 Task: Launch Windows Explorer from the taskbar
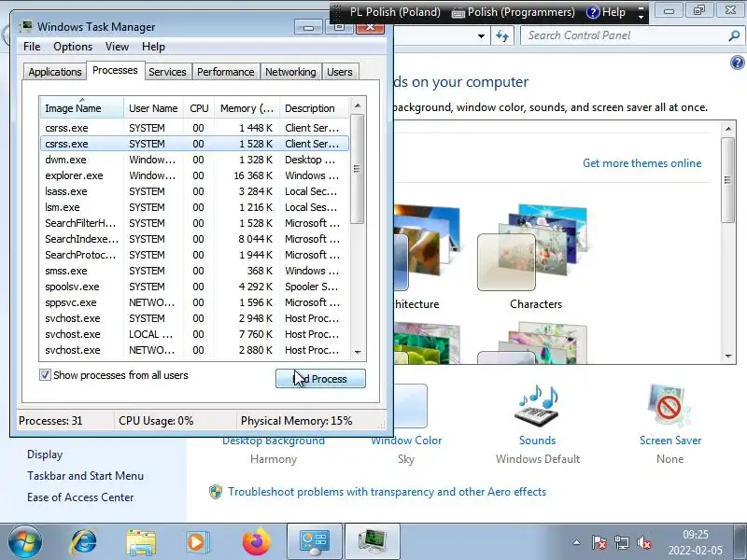tap(141, 542)
